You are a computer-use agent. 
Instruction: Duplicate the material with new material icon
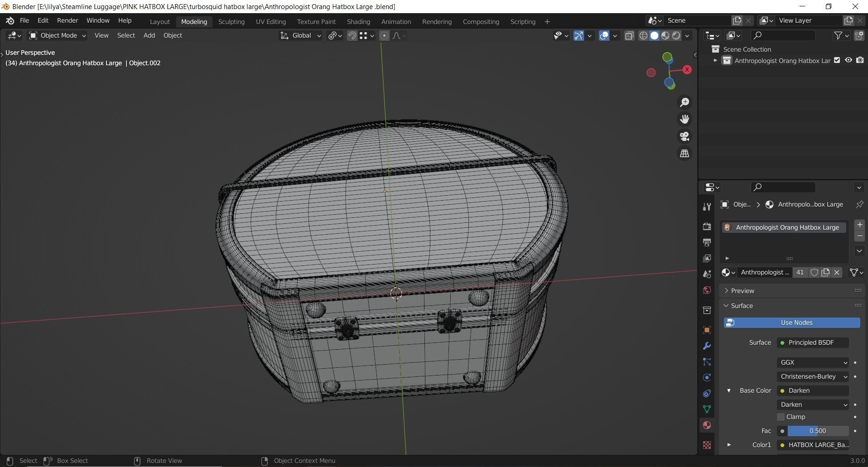tap(825, 272)
